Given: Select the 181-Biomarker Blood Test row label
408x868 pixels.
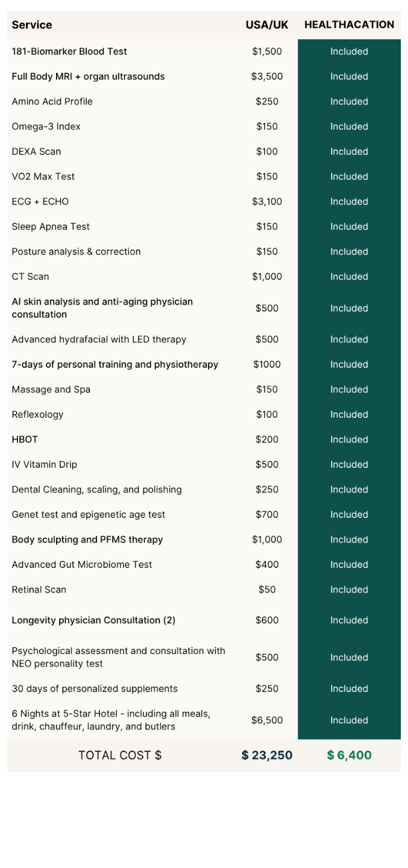Looking at the screenshot, I should (x=69, y=51).
